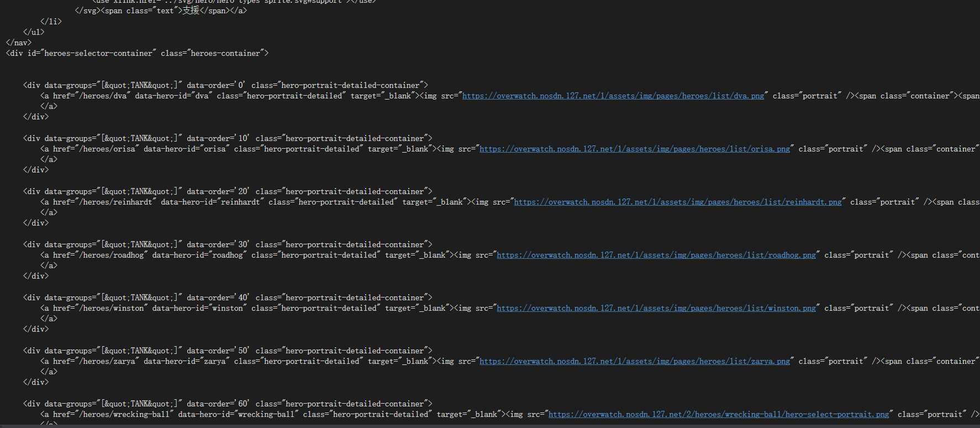980x428 pixels.
Task: Click the href="/heroes/winston" attribute text
Action: point(101,308)
